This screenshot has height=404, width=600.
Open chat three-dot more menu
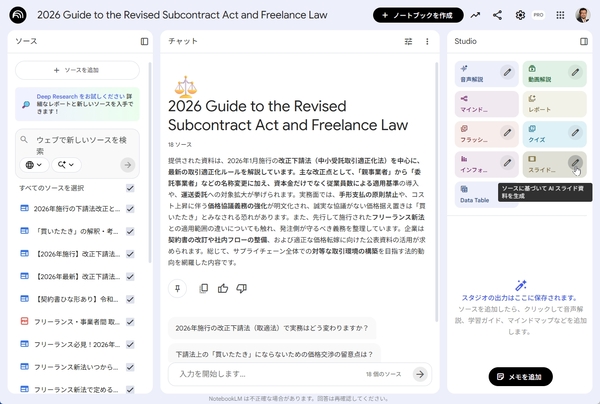tap(427, 41)
